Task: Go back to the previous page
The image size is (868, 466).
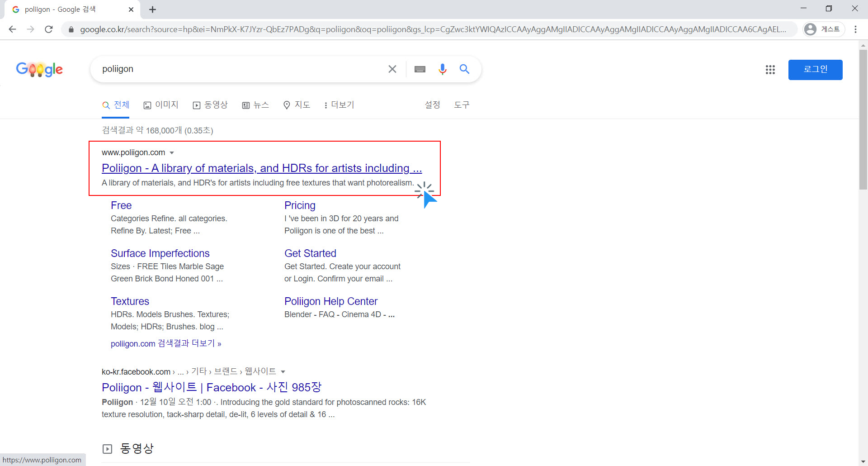Action: coord(13,29)
